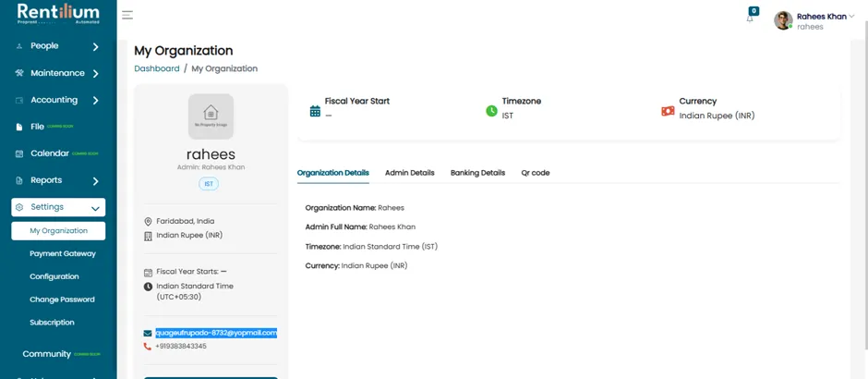
Task: Collapse the Settings menu chevron
Action: [x=95, y=209]
